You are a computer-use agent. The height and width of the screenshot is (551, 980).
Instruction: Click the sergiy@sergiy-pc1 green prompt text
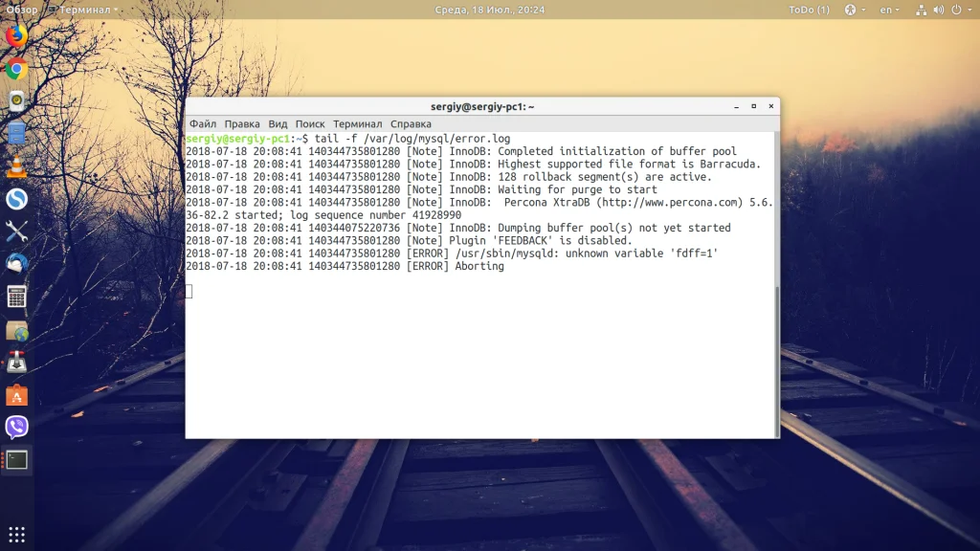[237, 139]
